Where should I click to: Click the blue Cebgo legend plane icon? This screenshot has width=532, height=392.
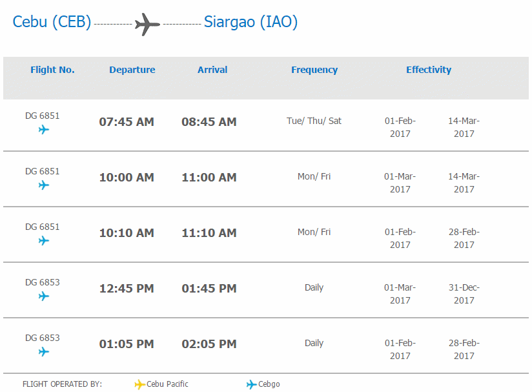point(251,384)
